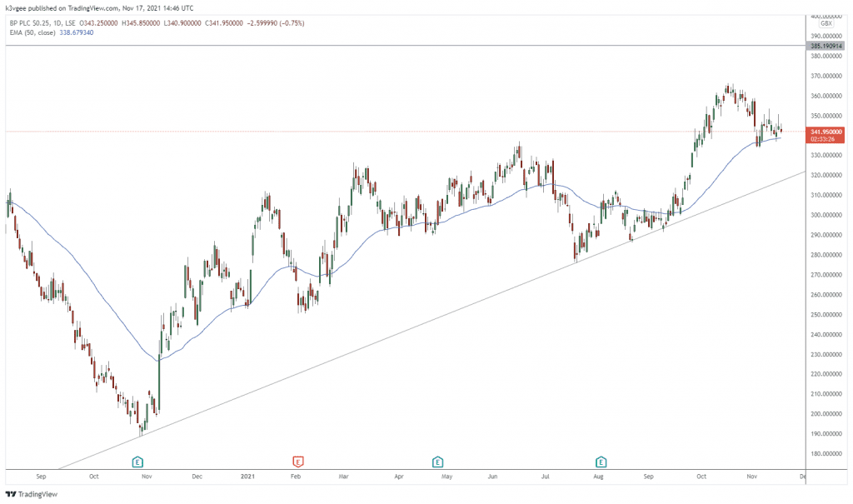Click the red 341.950000 current price label
This screenshot has height=504, width=853.
pyautogui.click(x=827, y=132)
